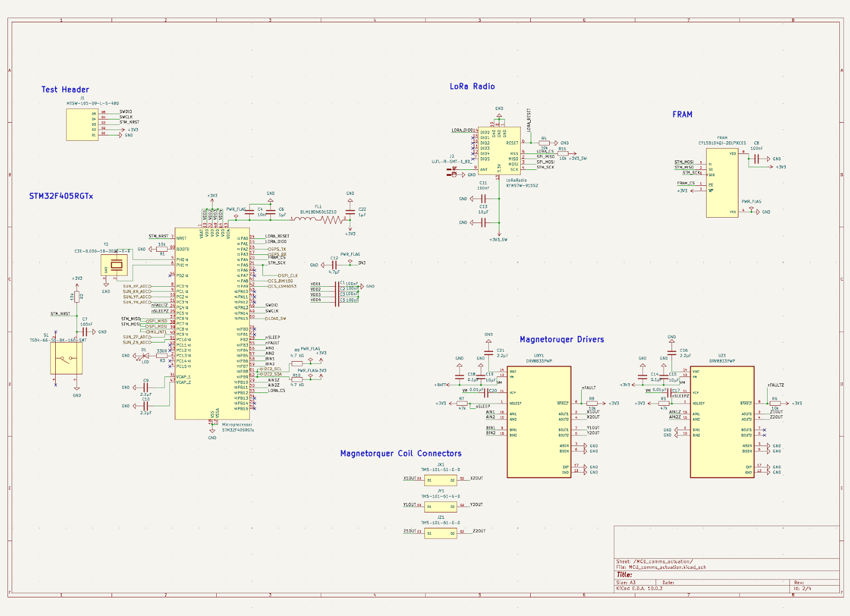
Task: Select the "KiCad E.D.A. 10.0.3" text
Action: point(639,588)
